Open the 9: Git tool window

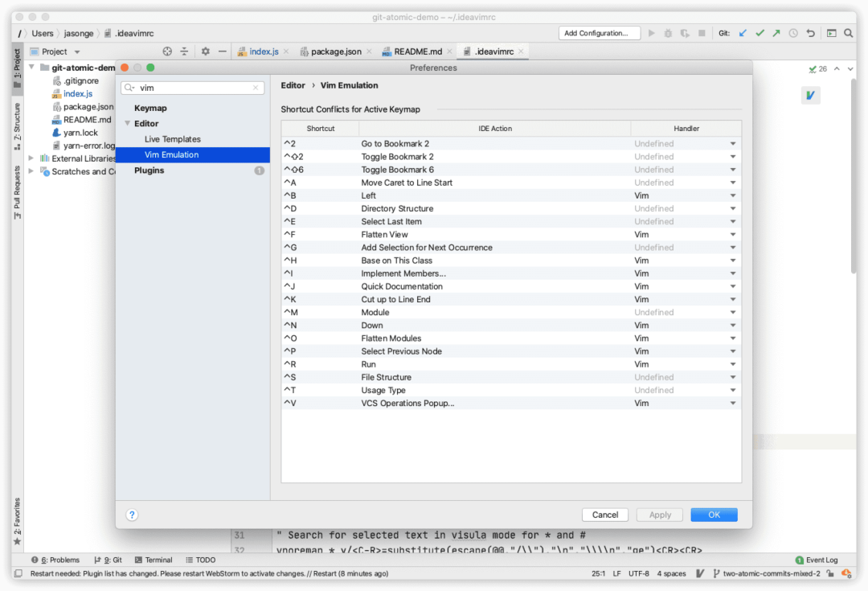click(108, 560)
